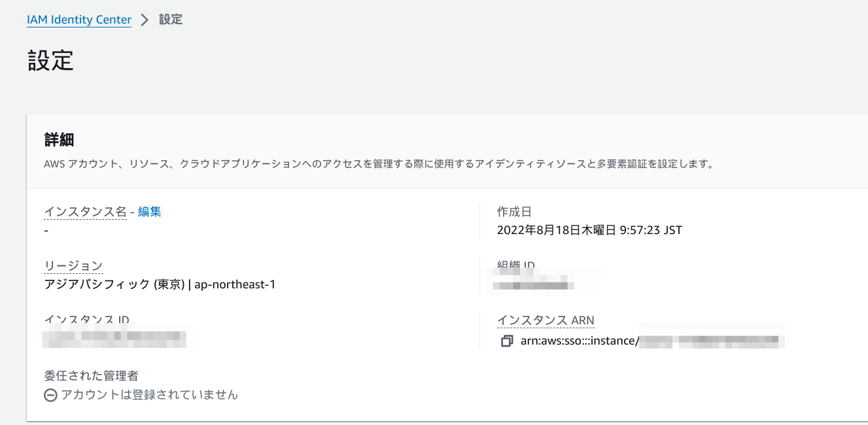Click the breadcrumb chevron separator arrow

pyautogui.click(x=145, y=20)
